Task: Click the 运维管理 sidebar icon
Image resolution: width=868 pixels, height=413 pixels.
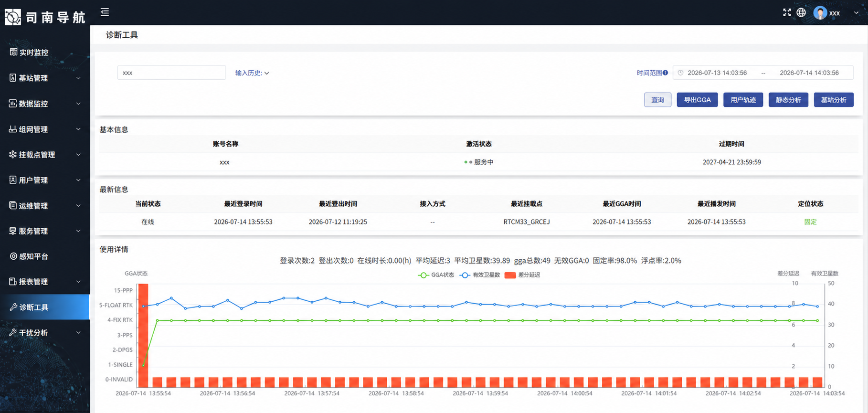Action: point(13,205)
